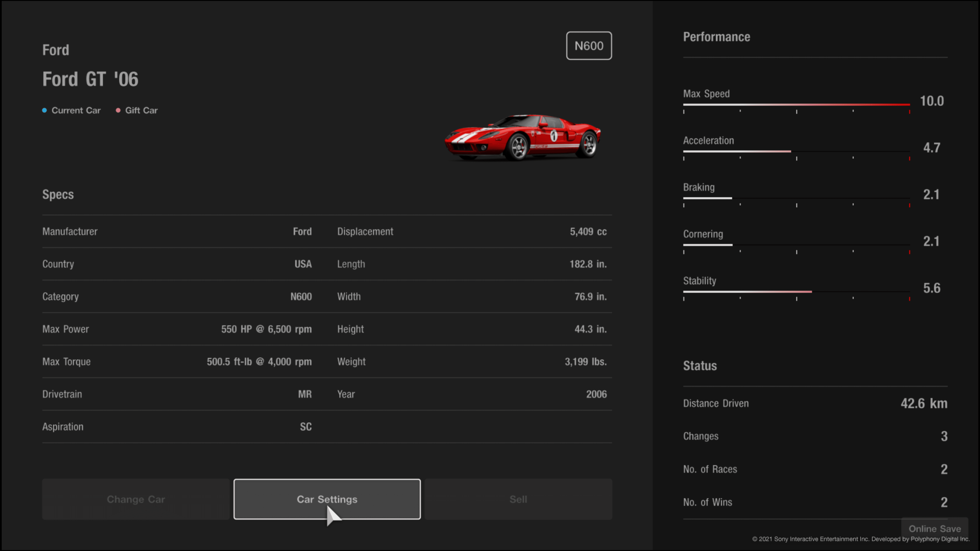This screenshot has height=551, width=980.
Task: Click the blue Current Car dot indicator
Action: [x=44, y=110]
